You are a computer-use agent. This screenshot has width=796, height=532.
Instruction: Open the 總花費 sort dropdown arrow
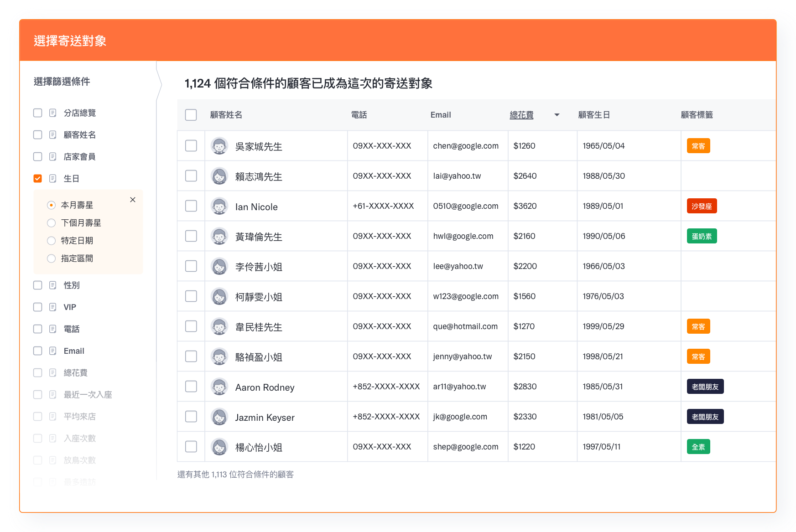557,115
